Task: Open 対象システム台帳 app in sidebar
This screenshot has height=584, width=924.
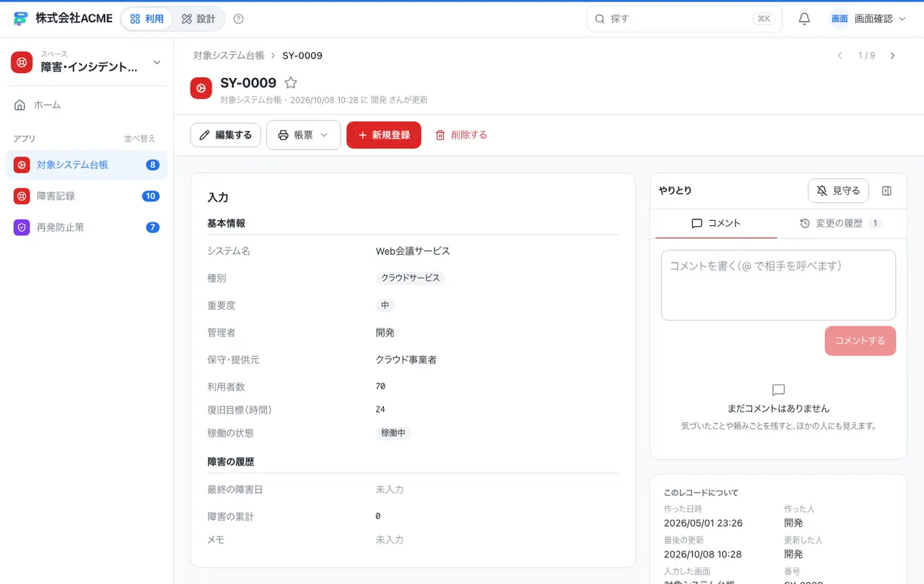Action: 87,165
